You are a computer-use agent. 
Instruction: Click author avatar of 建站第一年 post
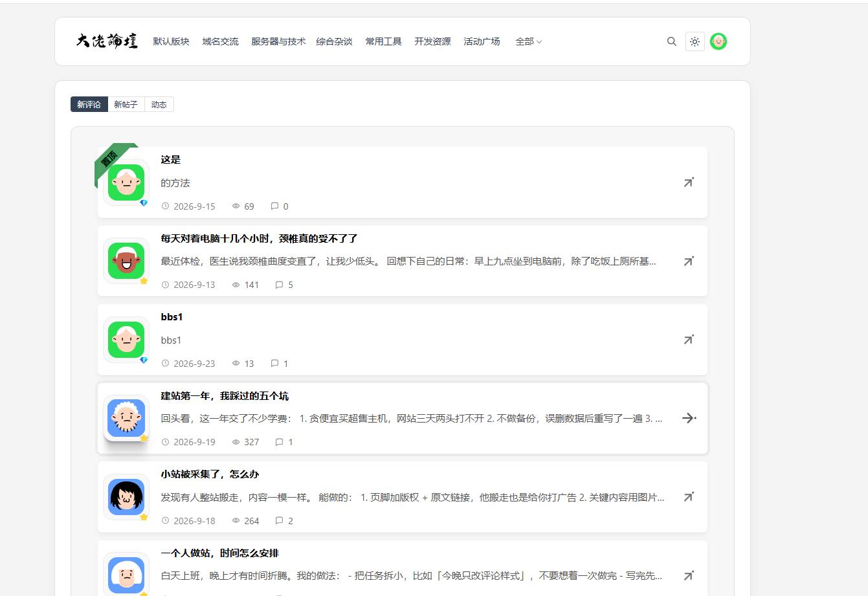coord(126,418)
